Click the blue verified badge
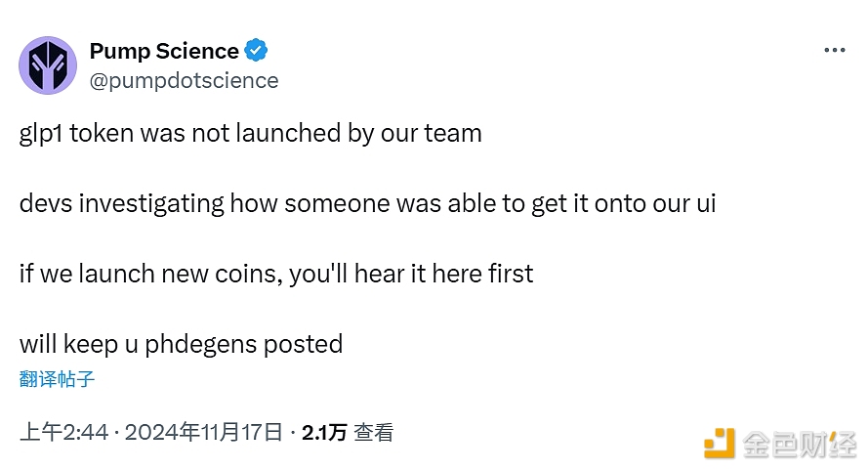Image resolution: width=868 pixels, height=470 pixels. 257,50
